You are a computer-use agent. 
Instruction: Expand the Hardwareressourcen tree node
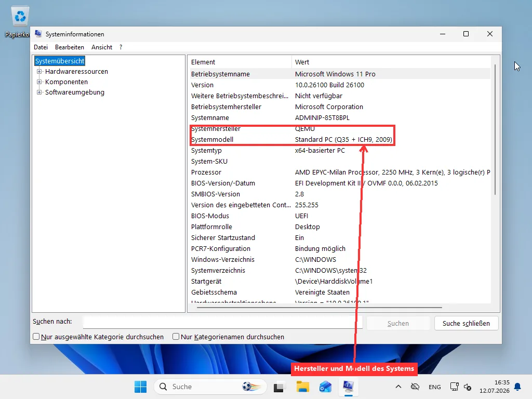click(x=39, y=72)
